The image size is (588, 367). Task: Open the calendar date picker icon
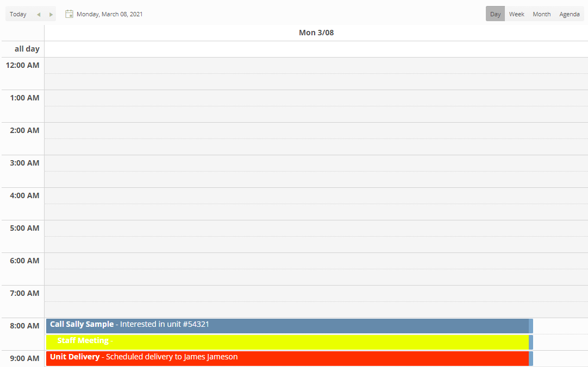click(69, 14)
